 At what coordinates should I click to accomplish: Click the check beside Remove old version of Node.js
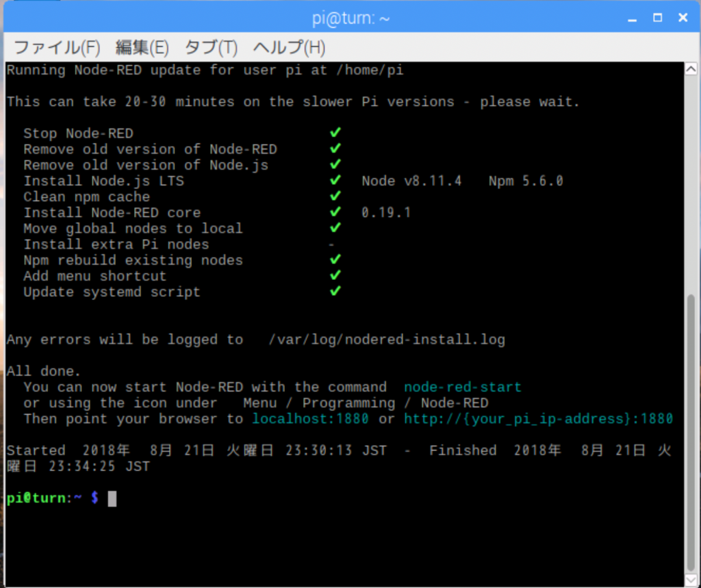tap(335, 164)
